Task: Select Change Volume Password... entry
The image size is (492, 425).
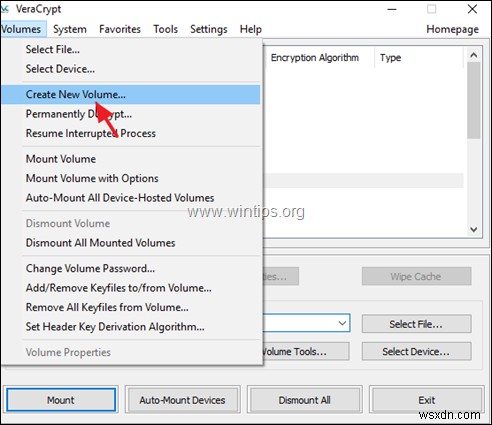Action: [x=131, y=268]
